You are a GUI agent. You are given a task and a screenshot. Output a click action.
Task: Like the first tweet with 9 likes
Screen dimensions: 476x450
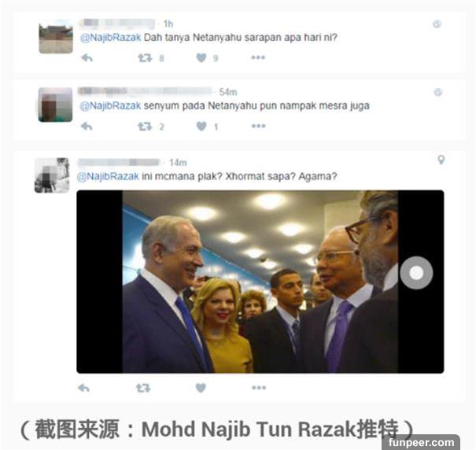201,57
